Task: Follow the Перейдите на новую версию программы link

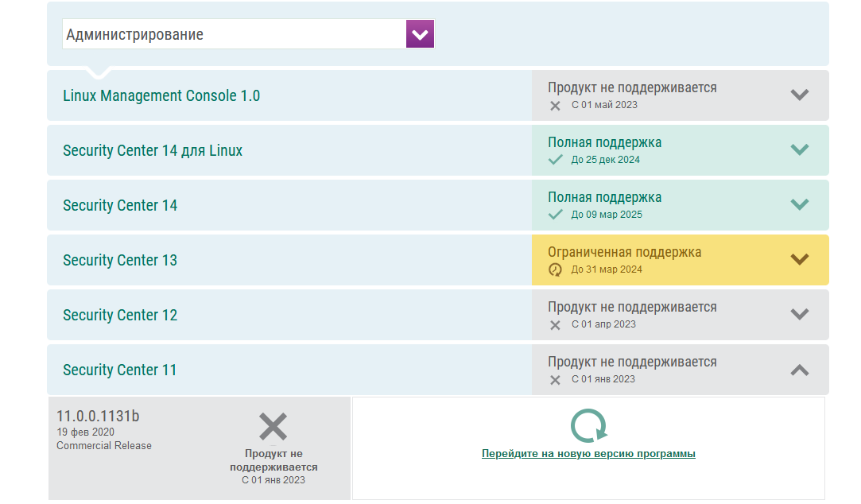Action: tap(588, 453)
